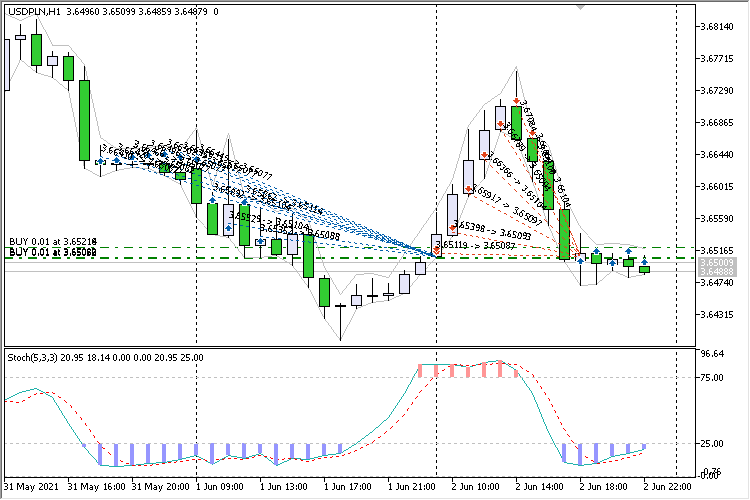Click the trade label 3.65398 -> 3.65093

(x=492, y=229)
